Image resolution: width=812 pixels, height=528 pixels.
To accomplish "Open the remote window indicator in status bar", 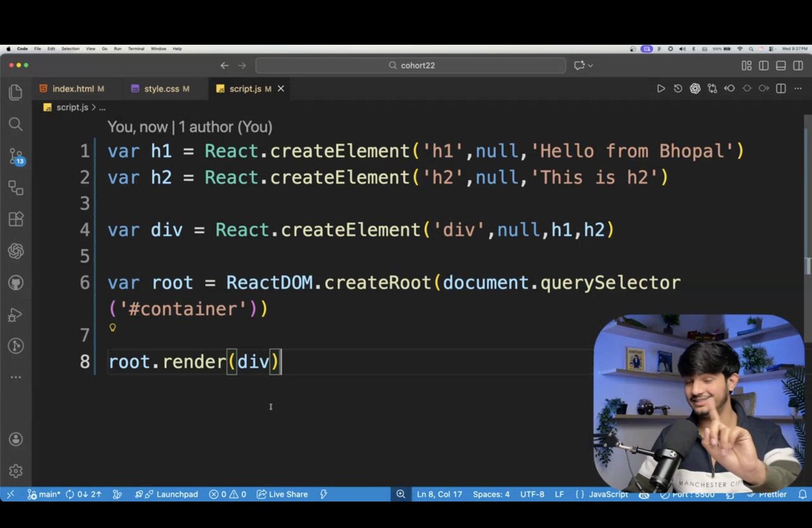I will [10, 494].
